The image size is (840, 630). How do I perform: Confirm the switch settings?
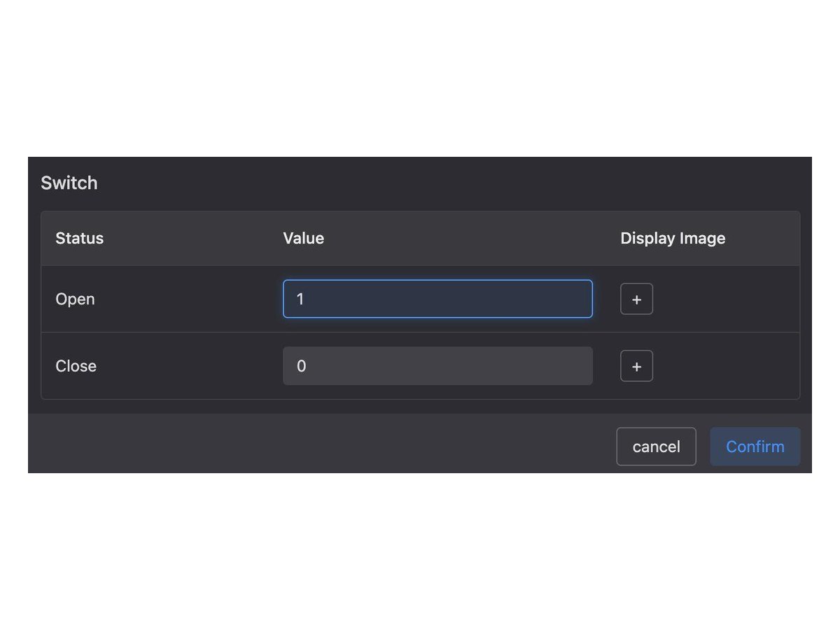click(755, 447)
